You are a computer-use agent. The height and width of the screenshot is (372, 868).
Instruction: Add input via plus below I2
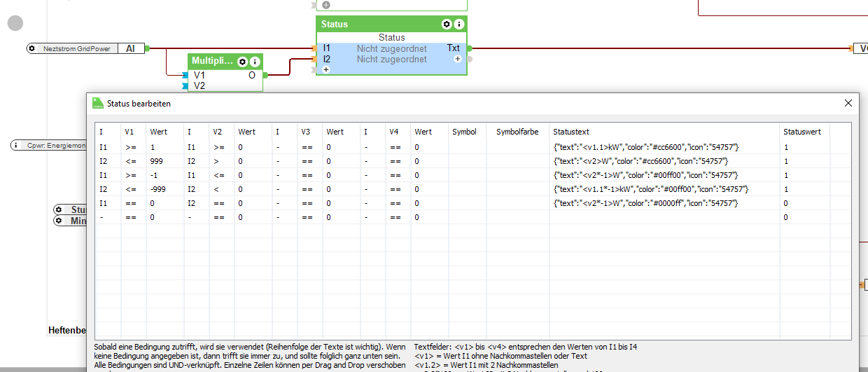tap(326, 69)
